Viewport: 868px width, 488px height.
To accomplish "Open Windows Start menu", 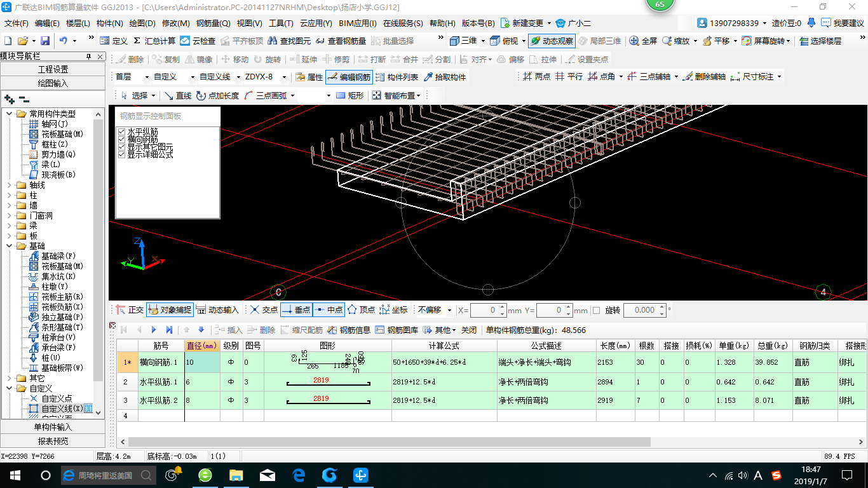I will click(15, 475).
